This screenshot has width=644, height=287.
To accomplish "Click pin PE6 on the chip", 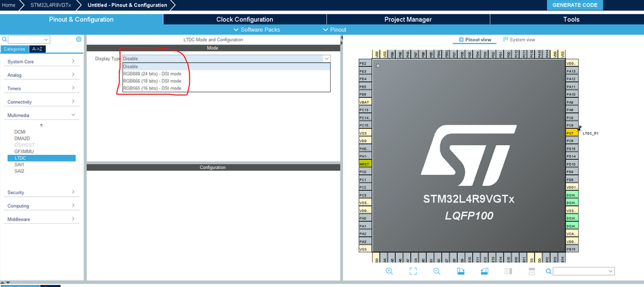I will point(365,94).
